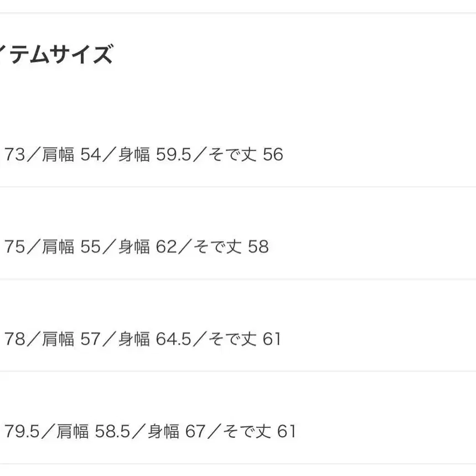The width and height of the screenshot is (476, 476).
Task: Select the 肩幅 57 measurement text
Action: click(x=71, y=339)
